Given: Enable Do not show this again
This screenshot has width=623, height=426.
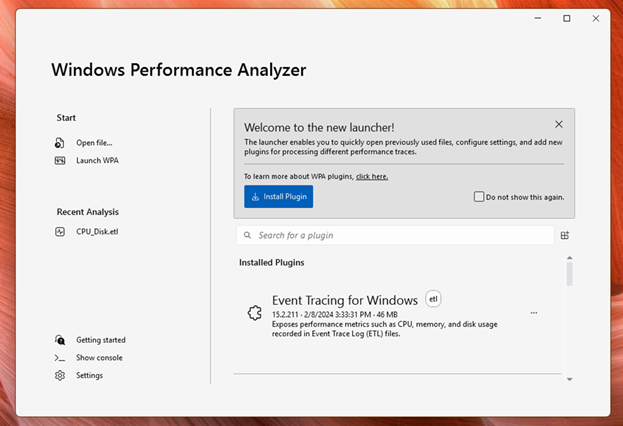Looking at the screenshot, I should coord(479,197).
